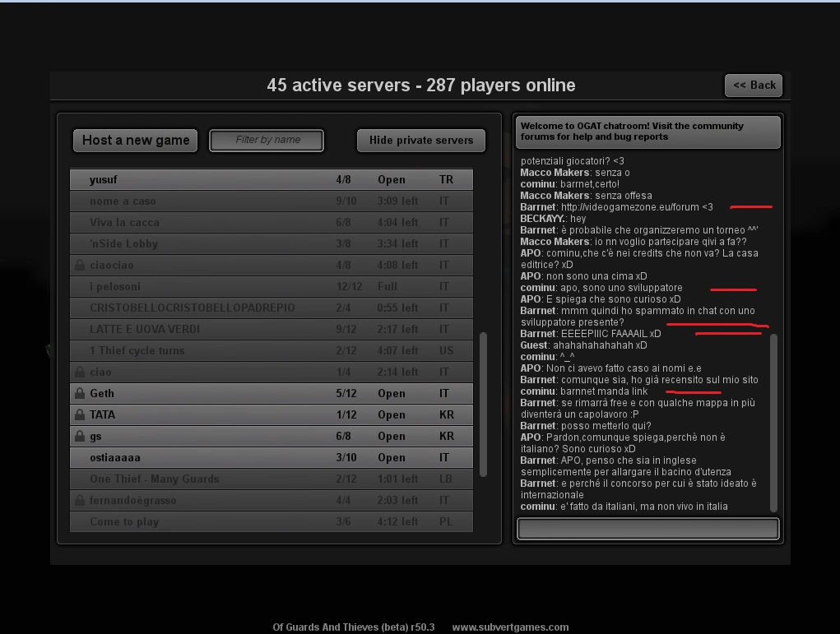The height and width of the screenshot is (634, 840).
Task: Click the lock icon beside TATA
Action: [x=80, y=414]
